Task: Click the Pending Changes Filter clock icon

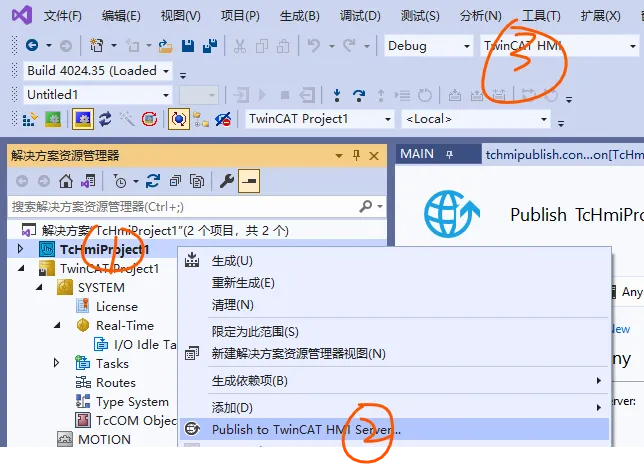Action: [x=120, y=181]
